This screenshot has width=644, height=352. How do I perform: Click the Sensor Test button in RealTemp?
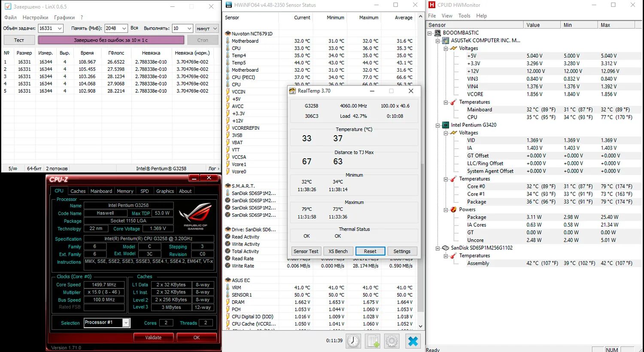click(x=306, y=251)
